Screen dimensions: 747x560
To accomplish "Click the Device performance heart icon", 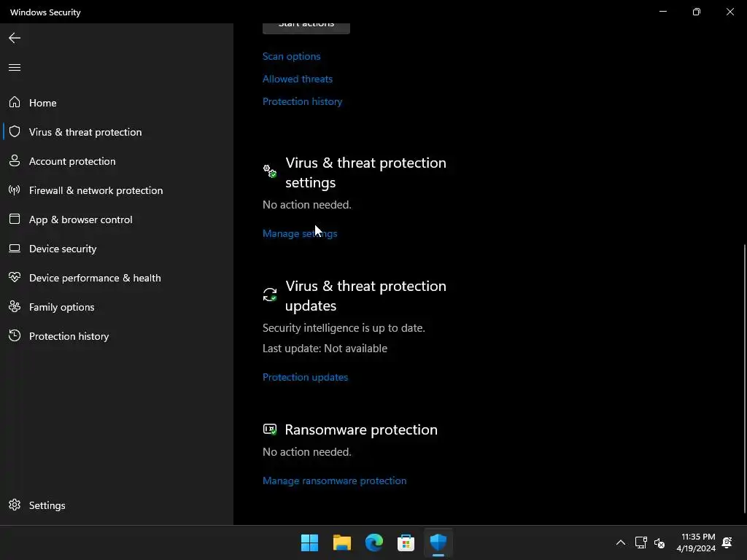I will coord(15,277).
